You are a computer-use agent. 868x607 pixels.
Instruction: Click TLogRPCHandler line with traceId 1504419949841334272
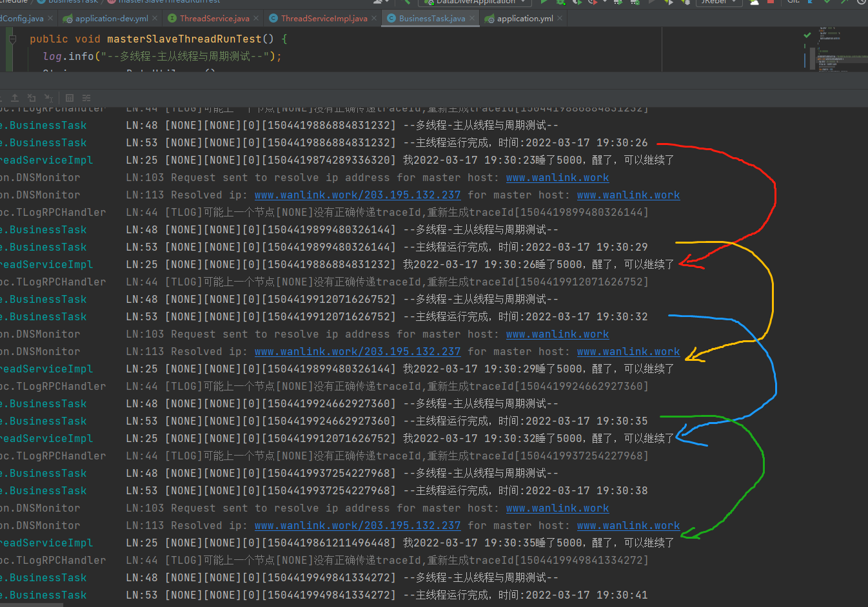[x=324, y=561]
